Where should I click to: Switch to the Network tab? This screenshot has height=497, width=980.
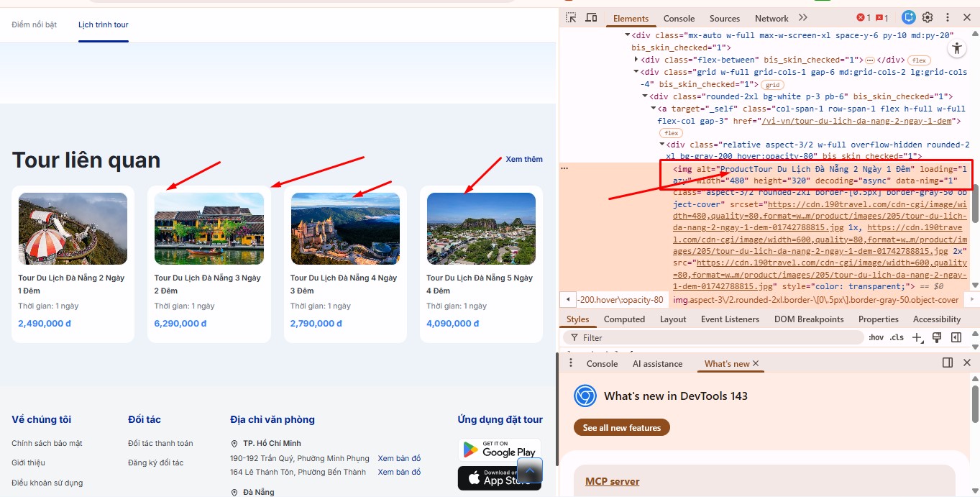(771, 19)
